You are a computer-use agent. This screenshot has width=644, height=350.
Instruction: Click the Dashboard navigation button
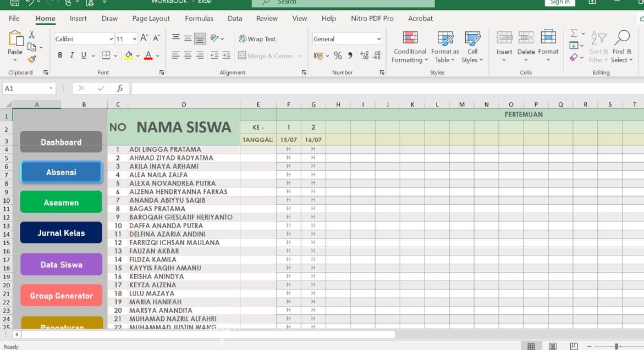(61, 142)
